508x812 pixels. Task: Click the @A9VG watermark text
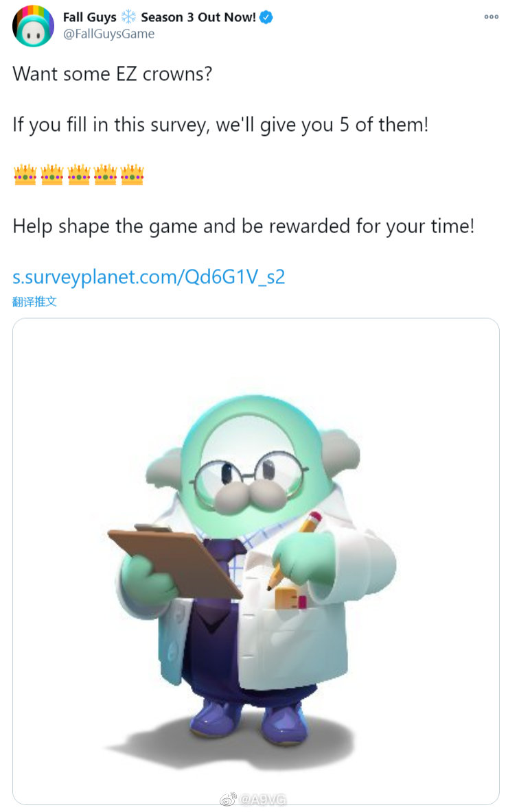[x=263, y=799]
